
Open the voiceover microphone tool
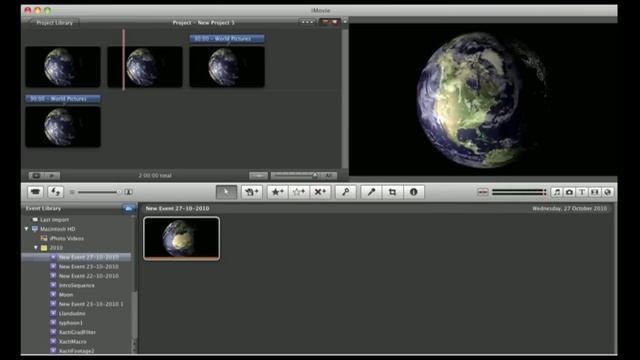(371, 192)
